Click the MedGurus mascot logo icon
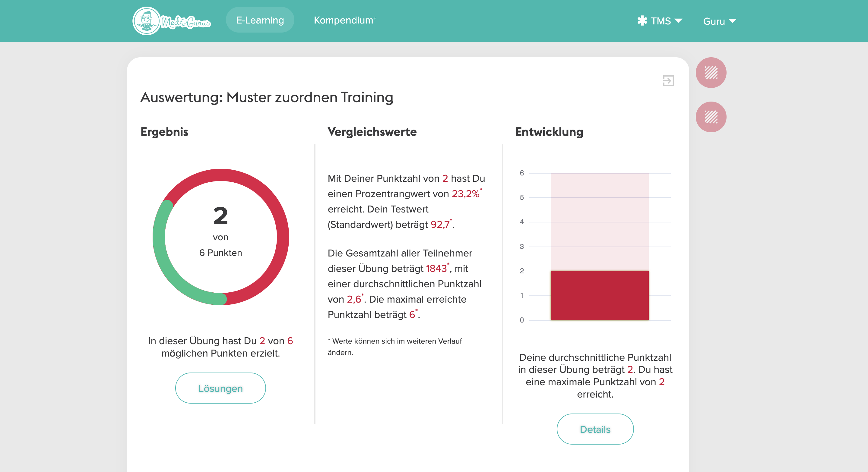This screenshot has height=472, width=868. (147, 21)
